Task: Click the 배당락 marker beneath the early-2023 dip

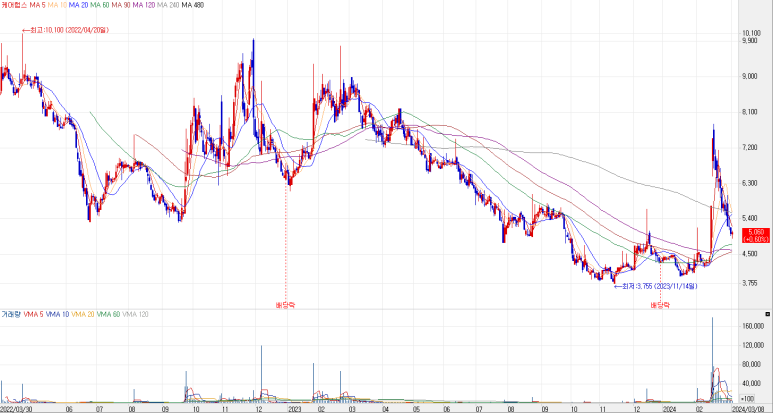Action: [x=285, y=305]
